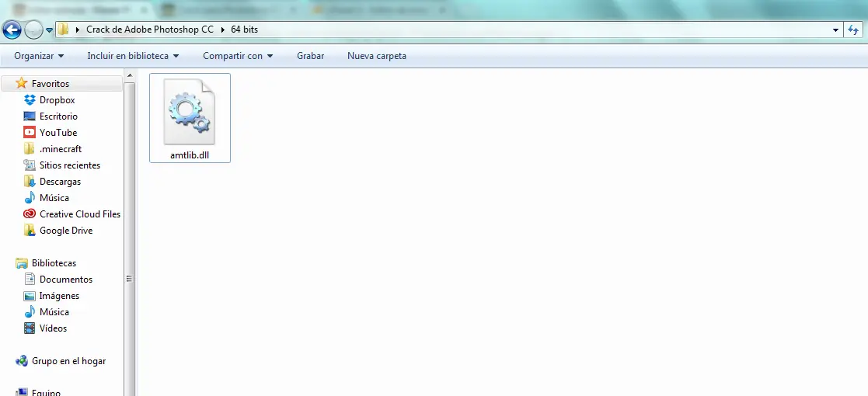Image resolution: width=868 pixels, height=396 pixels.
Task: Open recent locations history dropdown arrow
Action: tap(49, 30)
